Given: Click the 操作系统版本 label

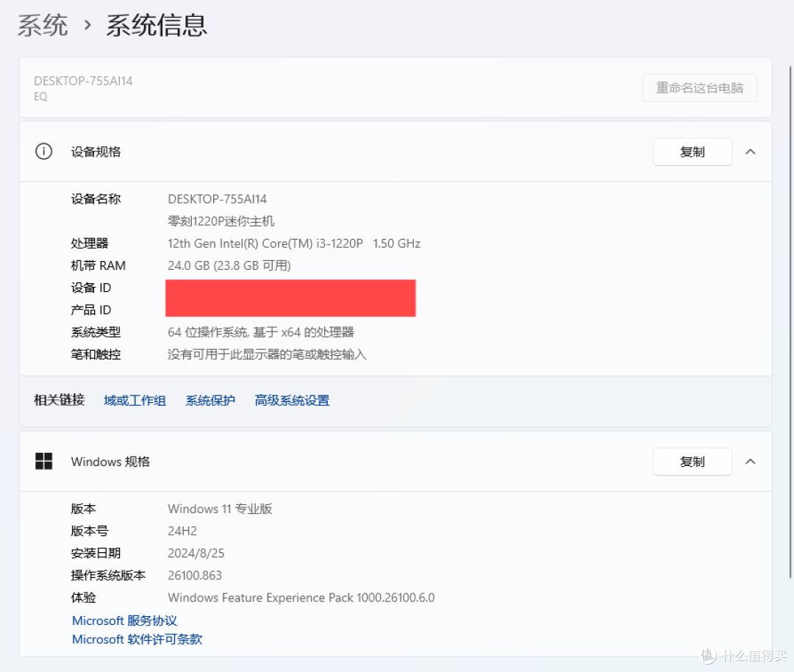Looking at the screenshot, I should click(108, 575).
